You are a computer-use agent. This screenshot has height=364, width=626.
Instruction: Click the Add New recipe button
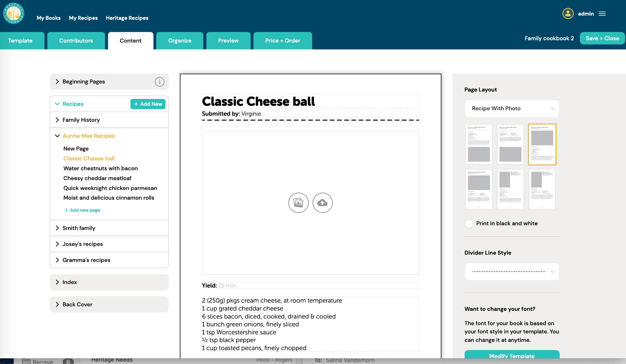[148, 104]
